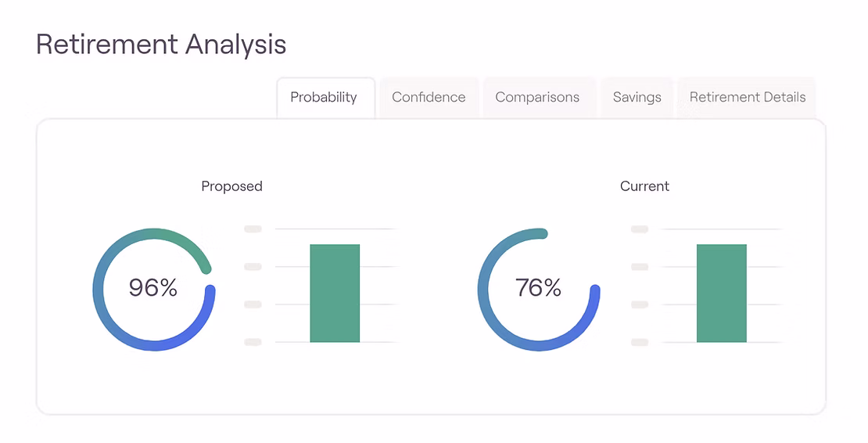Click the green end of Proposed progress ring
The image size is (868, 443).
tap(206, 268)
